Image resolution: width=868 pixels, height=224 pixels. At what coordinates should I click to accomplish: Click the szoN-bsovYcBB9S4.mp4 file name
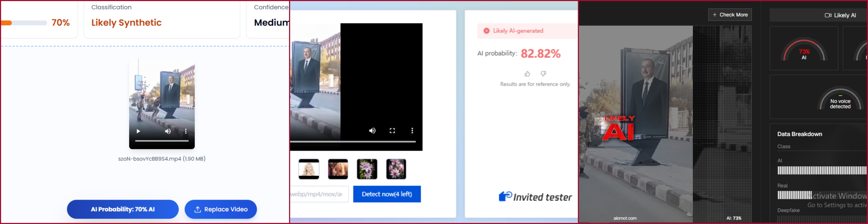pos(162,159)
